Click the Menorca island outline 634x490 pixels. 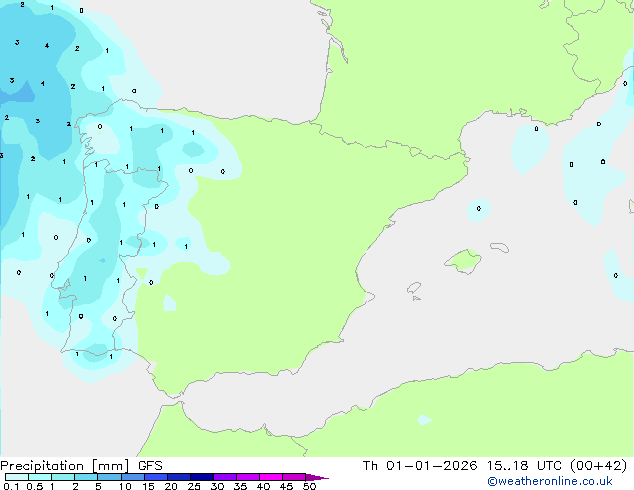click(500, 247)
